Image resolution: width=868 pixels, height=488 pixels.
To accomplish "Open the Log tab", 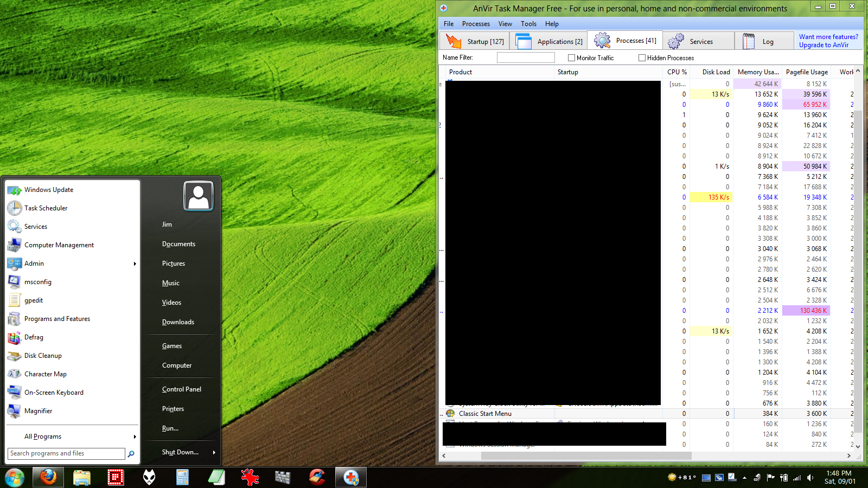I will point(764,41).
